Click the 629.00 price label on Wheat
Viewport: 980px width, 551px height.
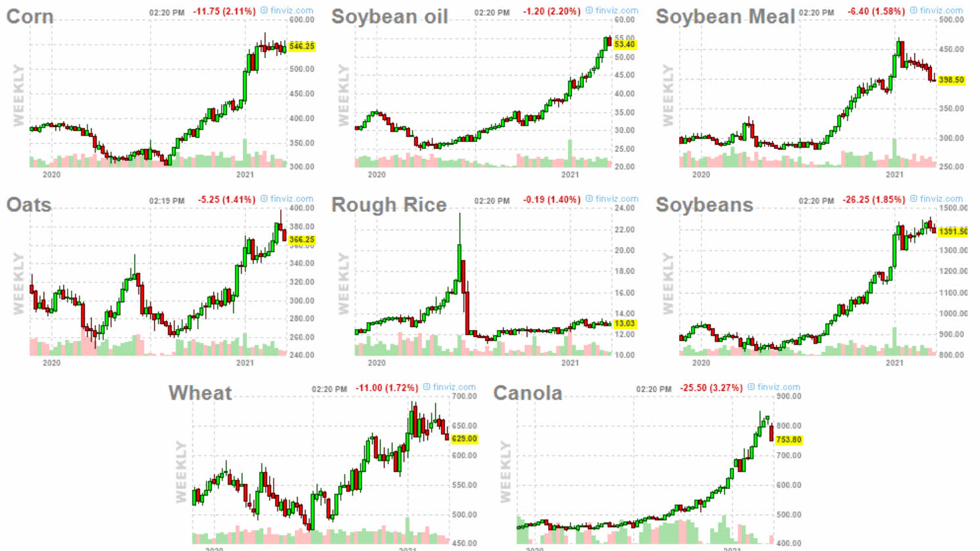pyautogui.click(x=464, y=438)
